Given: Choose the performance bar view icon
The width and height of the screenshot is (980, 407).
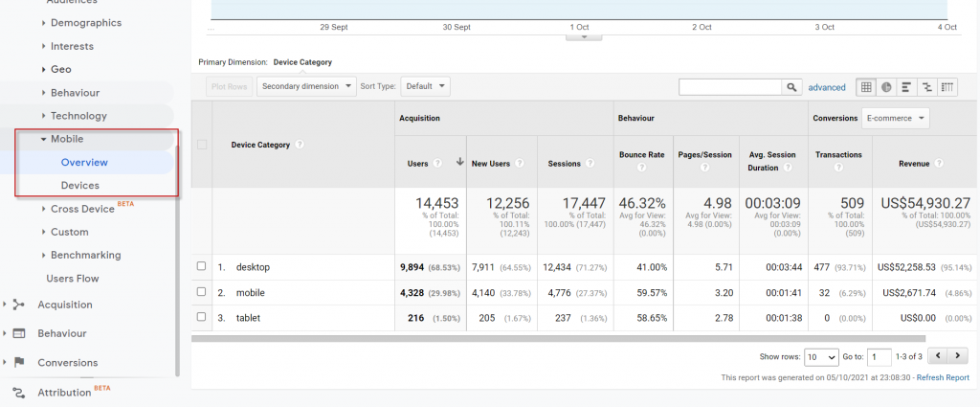Looking at the screenshot, I should (907, 87).
